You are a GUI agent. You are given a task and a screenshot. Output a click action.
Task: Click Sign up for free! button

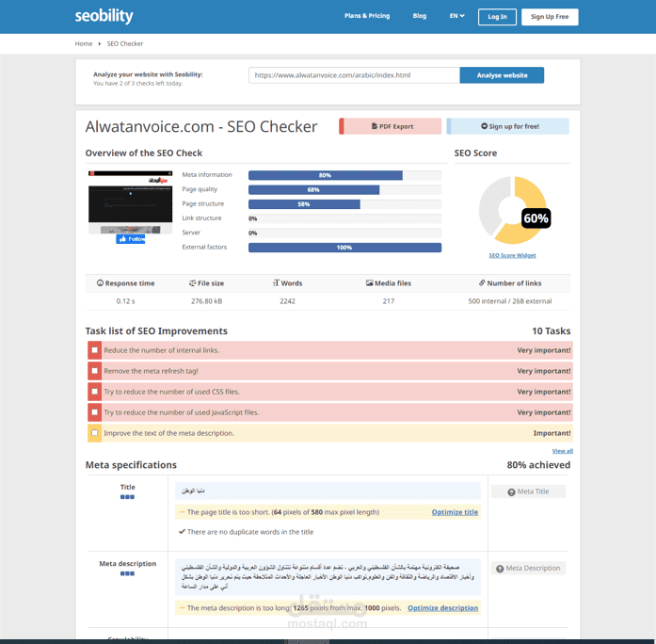click(508, 126)
